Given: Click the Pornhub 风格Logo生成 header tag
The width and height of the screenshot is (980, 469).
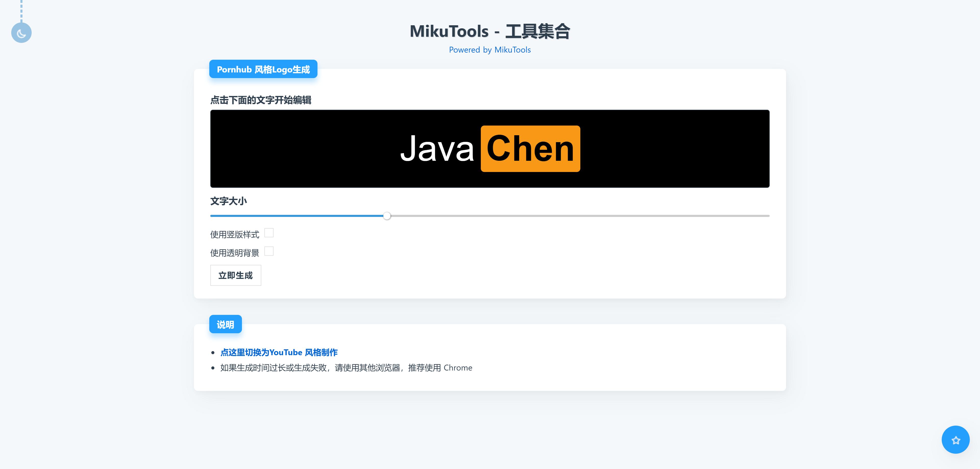Looking at the screenshot, I should pos(263,69).
